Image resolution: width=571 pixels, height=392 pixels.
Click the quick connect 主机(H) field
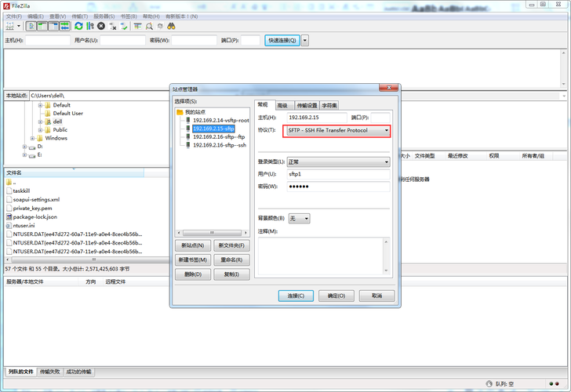click(x=48, y=41)
